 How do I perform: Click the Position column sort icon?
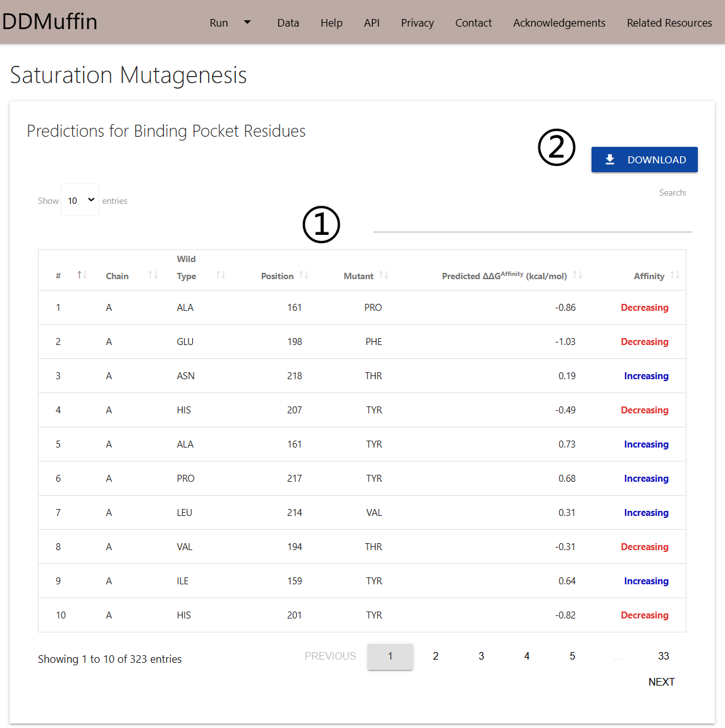tap(304, 275)
